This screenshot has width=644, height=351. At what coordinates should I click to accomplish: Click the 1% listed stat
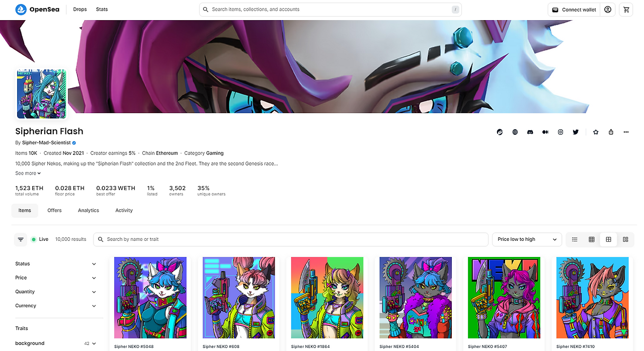coord(152,190)
